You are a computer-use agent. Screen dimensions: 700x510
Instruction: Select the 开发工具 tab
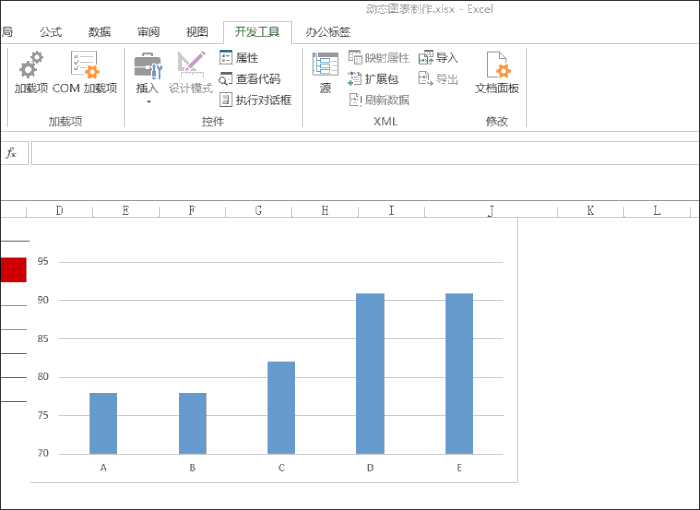[257, 32]
